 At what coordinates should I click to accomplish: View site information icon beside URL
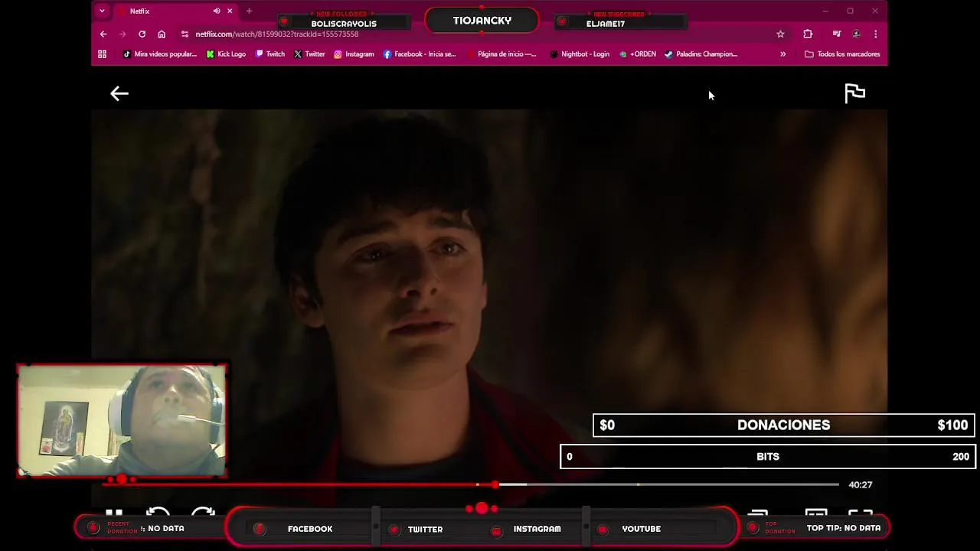pos(185,34)
